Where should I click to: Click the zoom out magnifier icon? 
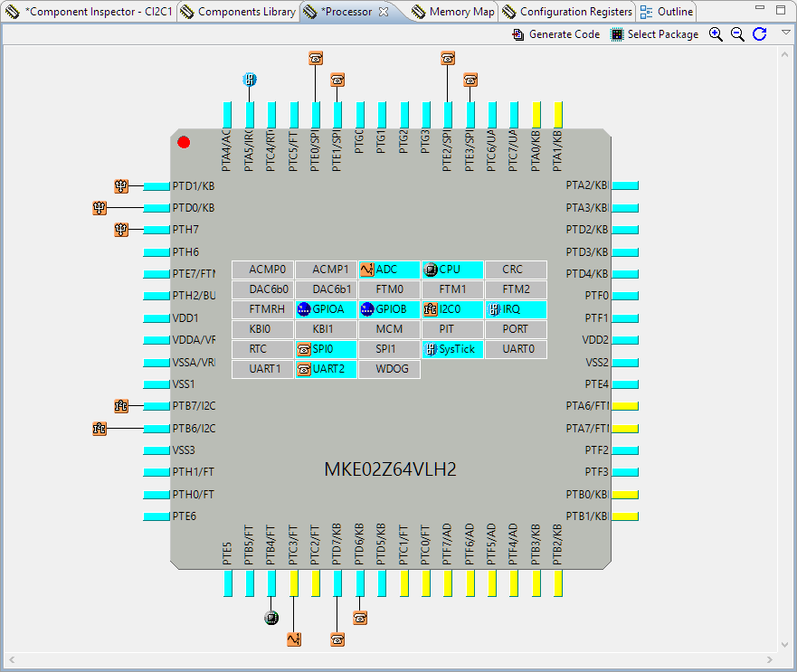pyautogui.click(x=737, y=34)
